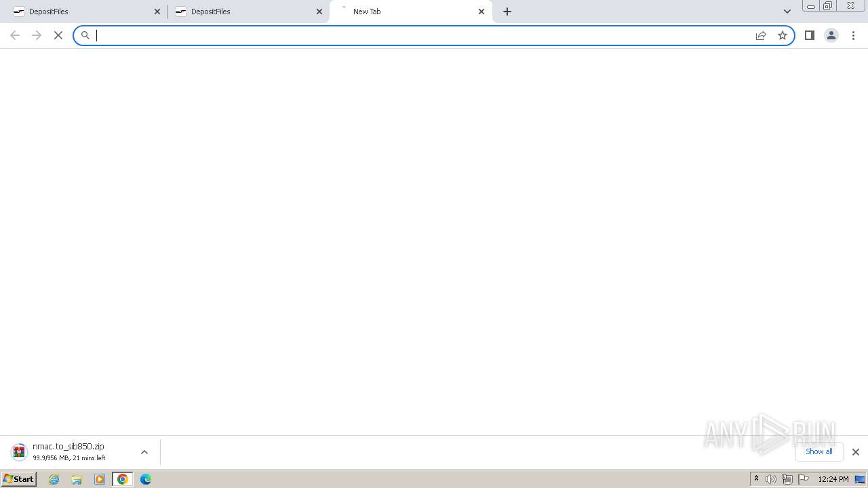Screen dimensions: 868x488
Task: Open Chrome three-dot menu
Action: coord(854,35)
